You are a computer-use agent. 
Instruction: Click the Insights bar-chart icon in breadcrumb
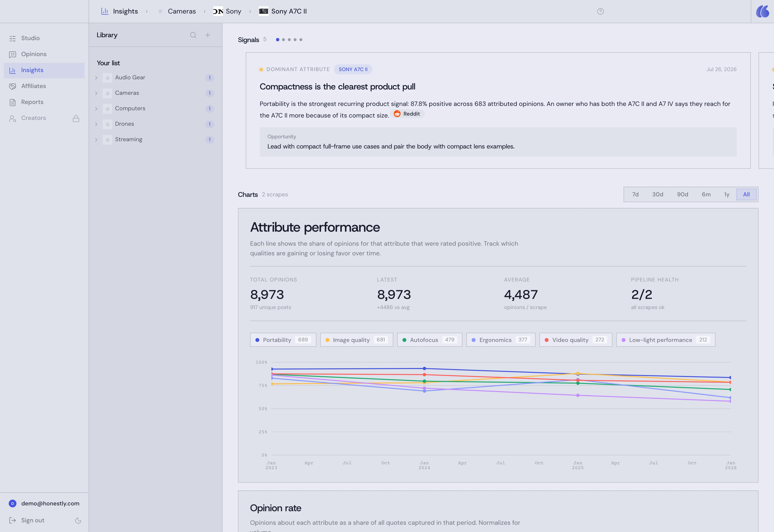pos(105,11)
